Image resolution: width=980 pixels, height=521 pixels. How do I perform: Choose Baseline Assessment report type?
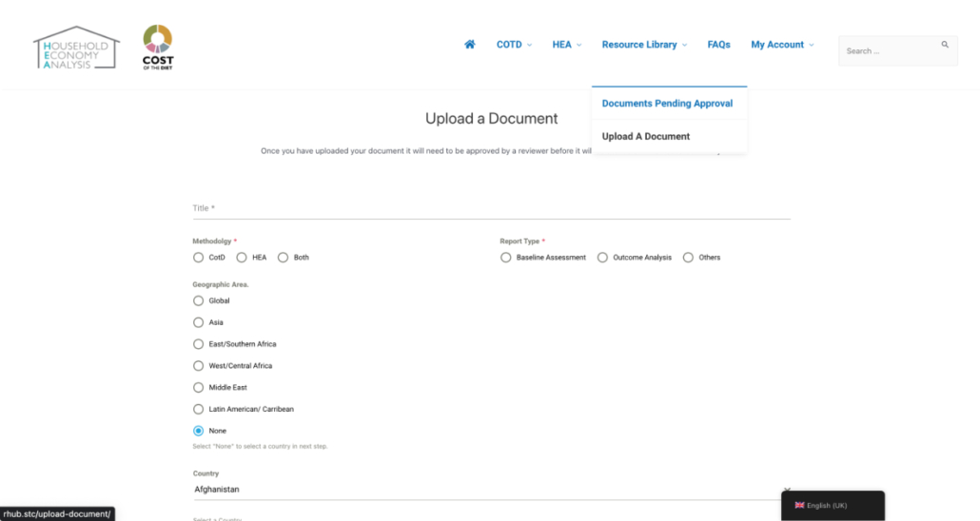[506, 258]
